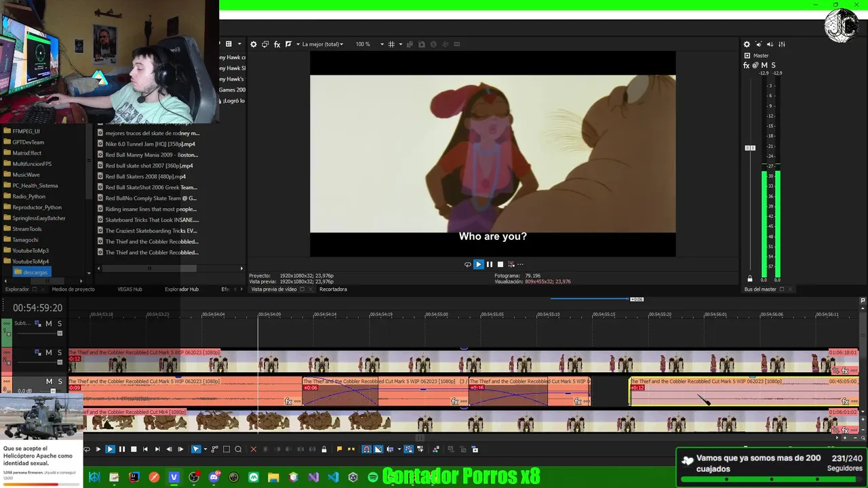Image resolution: width=868 pixels, height=488 pixels.
Task: Open event FX on top video clip end
Action: pyautogui.click(x=845, y=371)
